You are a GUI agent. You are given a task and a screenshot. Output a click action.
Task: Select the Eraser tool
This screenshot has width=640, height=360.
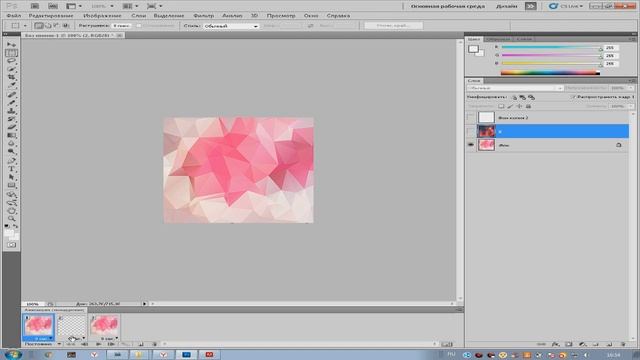pos(11,127)
